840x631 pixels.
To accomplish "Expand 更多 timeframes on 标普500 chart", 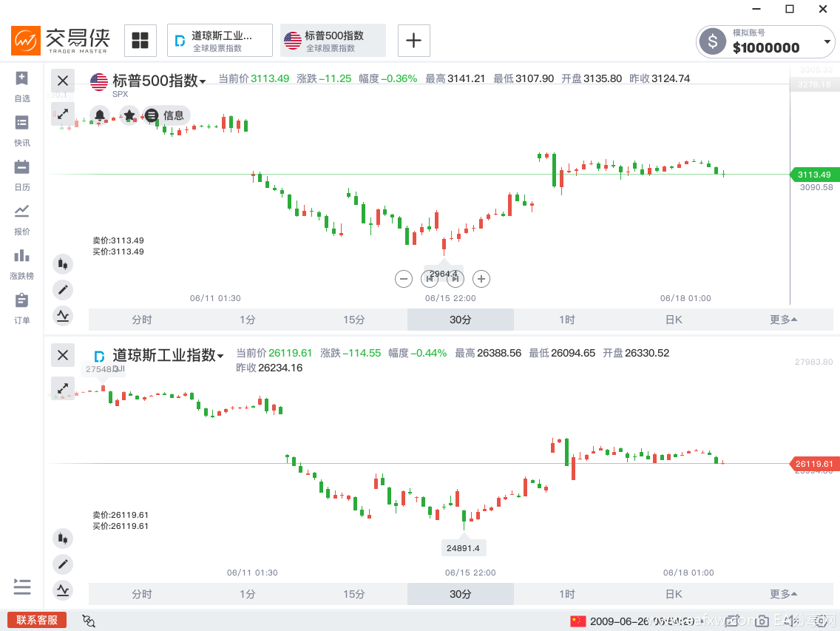I will 783,320.
